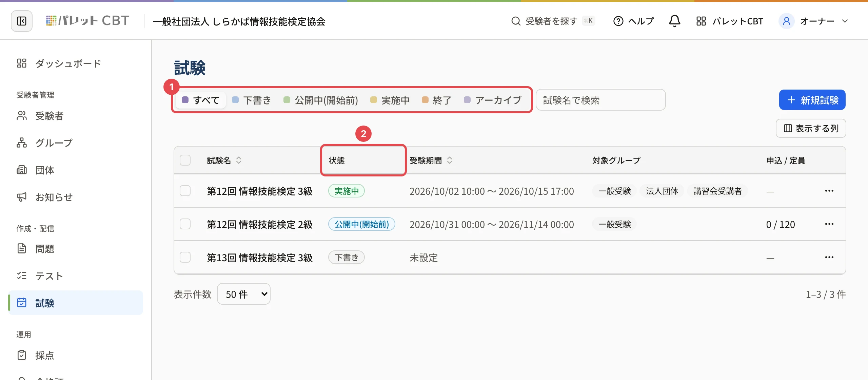
Task: Open グループ in the sidebar
Action: pyautogui.click(x=75, y=143)
